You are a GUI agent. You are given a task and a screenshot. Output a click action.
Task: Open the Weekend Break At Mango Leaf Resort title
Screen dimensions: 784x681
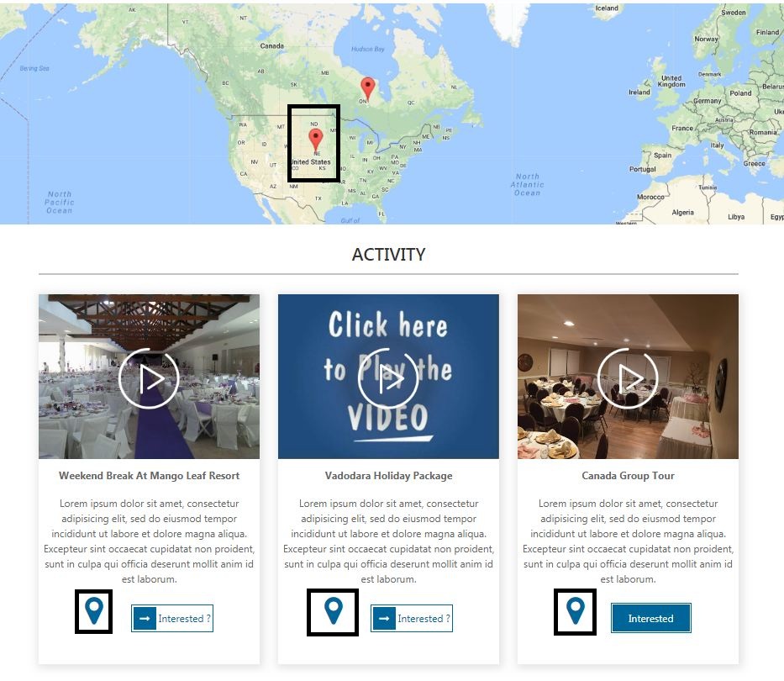[x=149, y=476]
